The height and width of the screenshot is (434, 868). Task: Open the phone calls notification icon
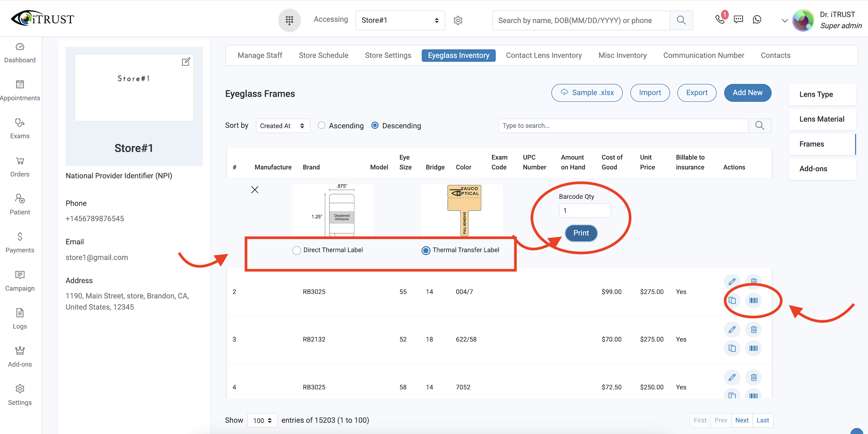(720, 19)
